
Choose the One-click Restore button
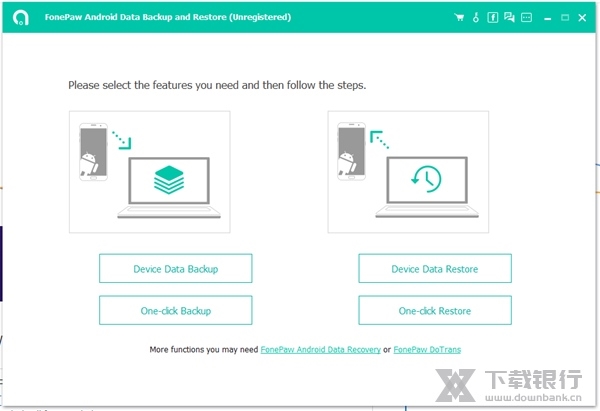point(434,311)
